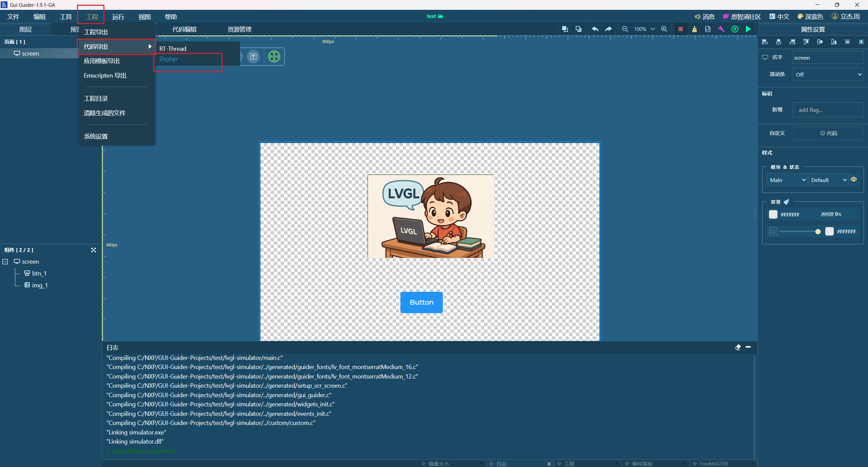Toggle the style state eye visibility

point(854,179)
